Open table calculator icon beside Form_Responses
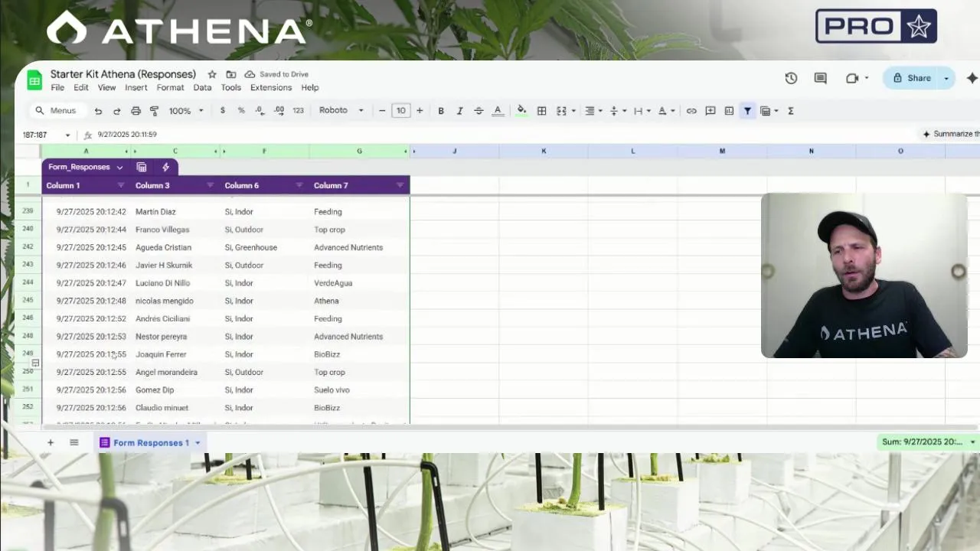This screenshot has height=551, width=980. point(142,167)
